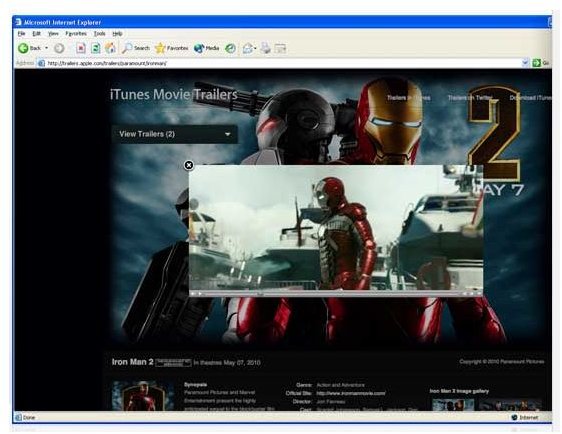Image resolution: width=562 pixels, height=434 pixels.
Task: Open the Search toolbar button
Action: [136, 48]
